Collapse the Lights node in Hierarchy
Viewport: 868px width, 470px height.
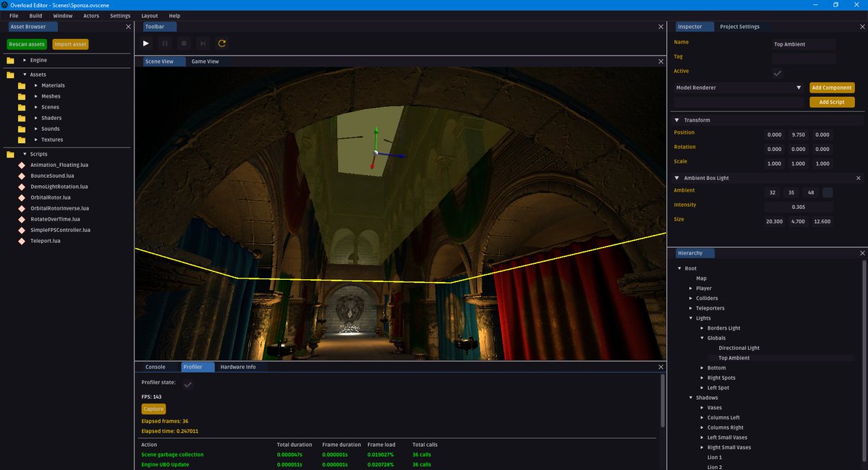click(691, 318)
